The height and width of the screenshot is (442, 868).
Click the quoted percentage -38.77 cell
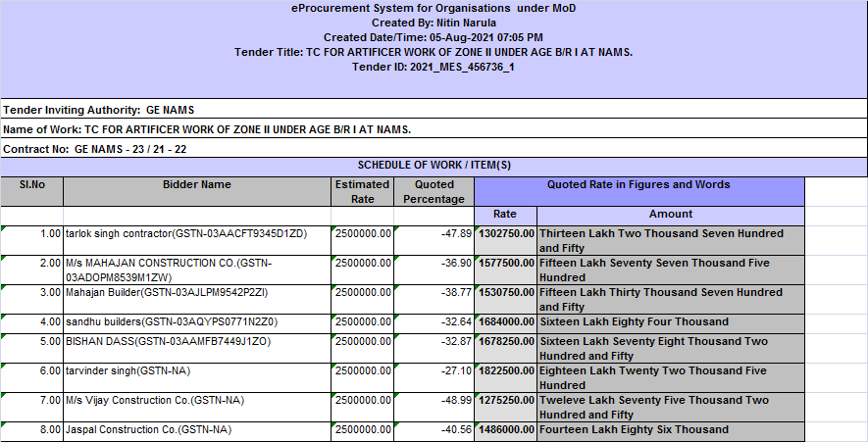tap(434, 299)
